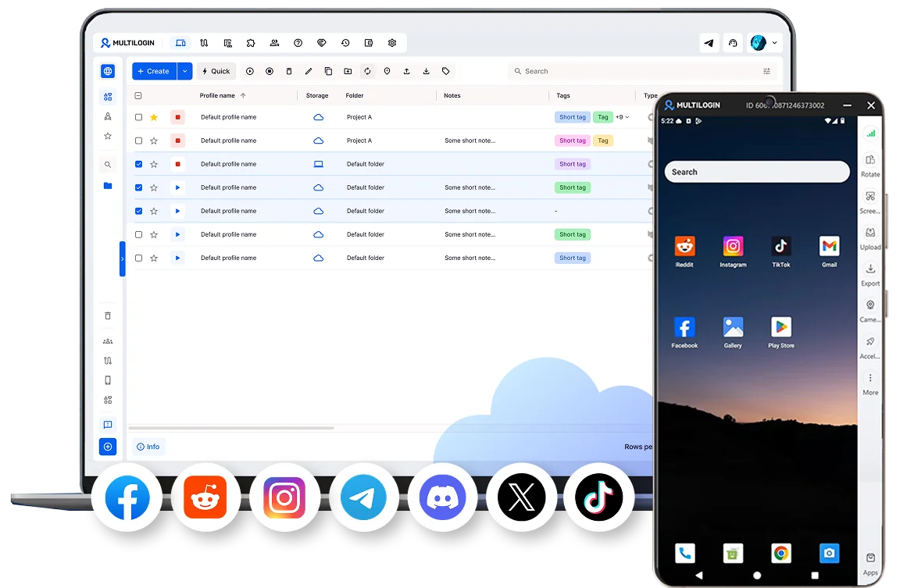Click the Info button below the table
This screenshot has height=588, width=907.
click(x=148, y=447)
